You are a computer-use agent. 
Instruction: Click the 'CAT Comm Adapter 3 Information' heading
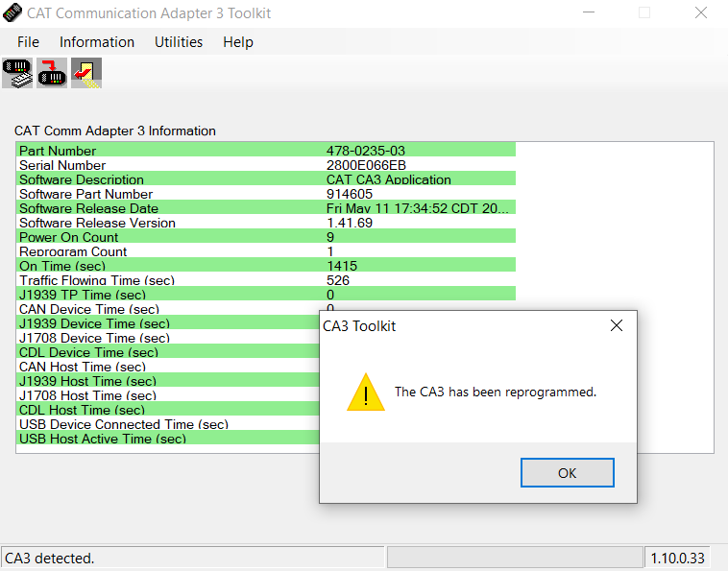114,131
